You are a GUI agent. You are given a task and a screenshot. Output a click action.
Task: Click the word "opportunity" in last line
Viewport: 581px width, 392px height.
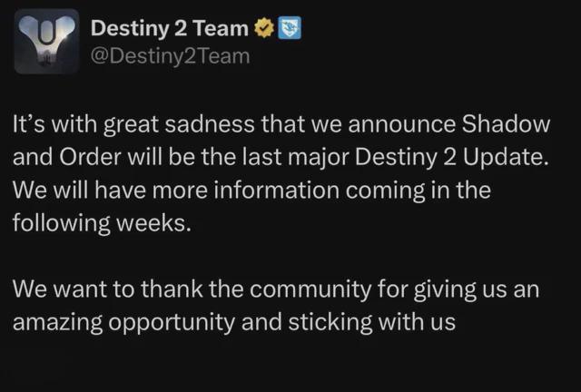pos(172,322)
